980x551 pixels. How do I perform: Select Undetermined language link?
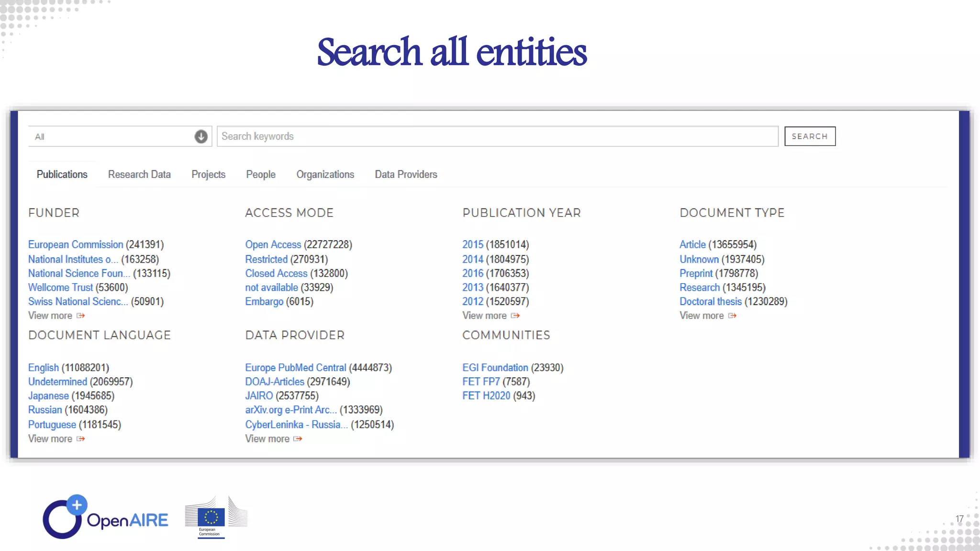57,382
